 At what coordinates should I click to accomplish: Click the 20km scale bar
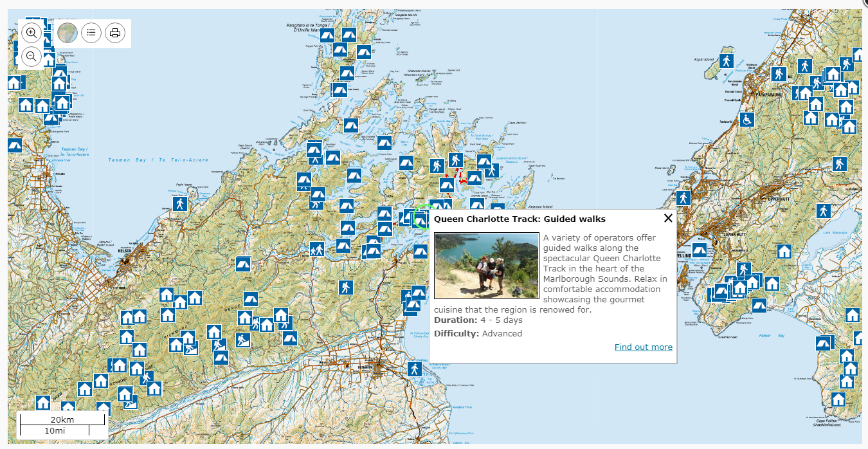pyautogui.click(x=62, y=420)
